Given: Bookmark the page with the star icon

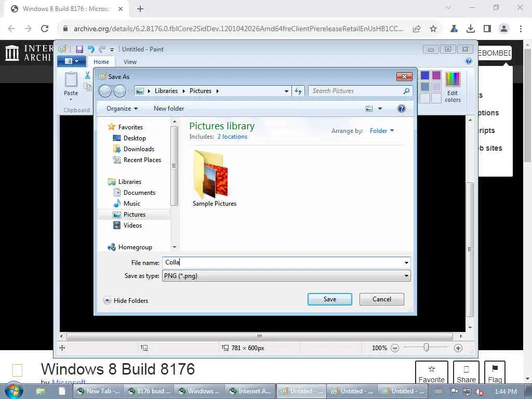Looking at the screenshot, I should (433, 29).
